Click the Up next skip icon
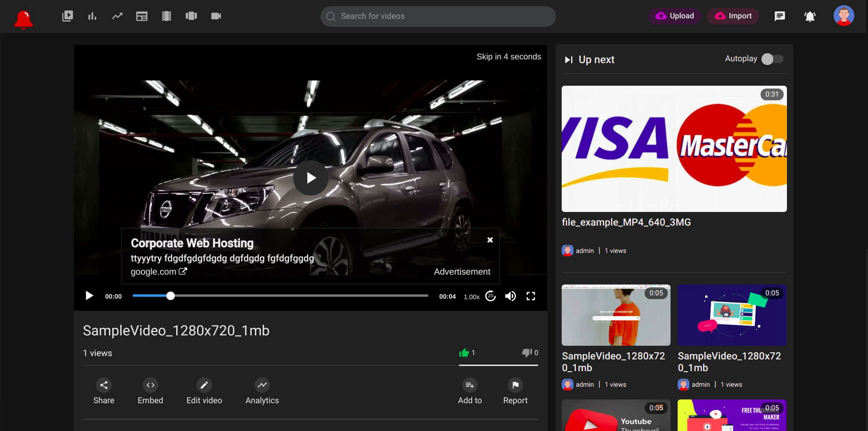This screenshot has width=868, height=431. 569,60
